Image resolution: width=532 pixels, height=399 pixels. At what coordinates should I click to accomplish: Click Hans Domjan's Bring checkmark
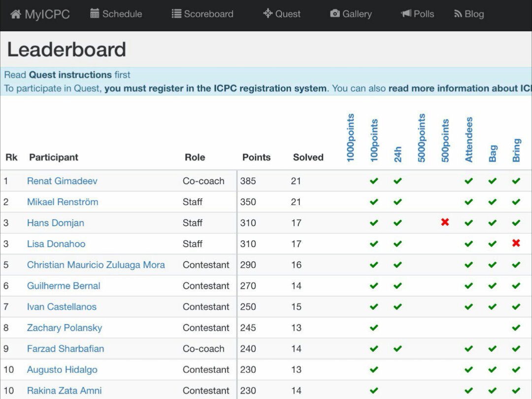pyautogui.click(x=516, y=223)
